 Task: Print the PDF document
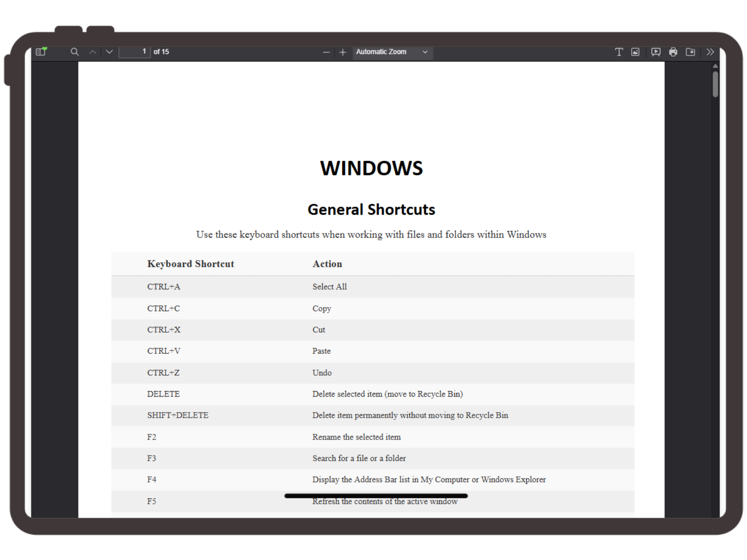pyautogui.click(x=673, y=52)
